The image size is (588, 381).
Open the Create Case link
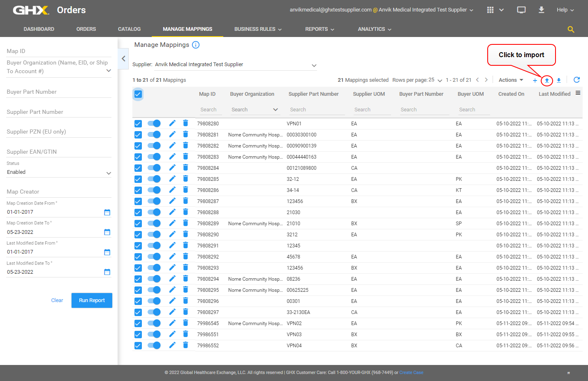(411, 372)
